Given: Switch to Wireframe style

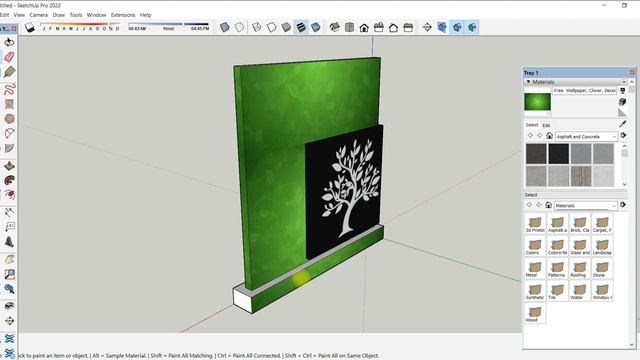Looking at the screenshot, I should (256, 27).
